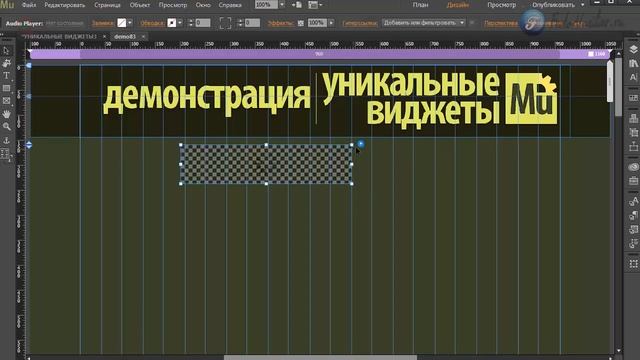This screenshot has width=640, height=360.
Task: Close the demo83 tab
Action: click(143, 36)
